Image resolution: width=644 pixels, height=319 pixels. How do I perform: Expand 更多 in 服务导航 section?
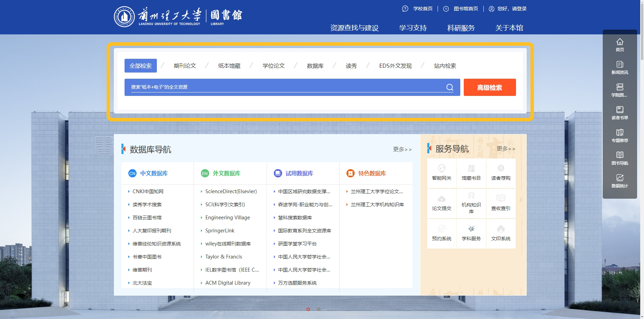(x=506, y=148)
